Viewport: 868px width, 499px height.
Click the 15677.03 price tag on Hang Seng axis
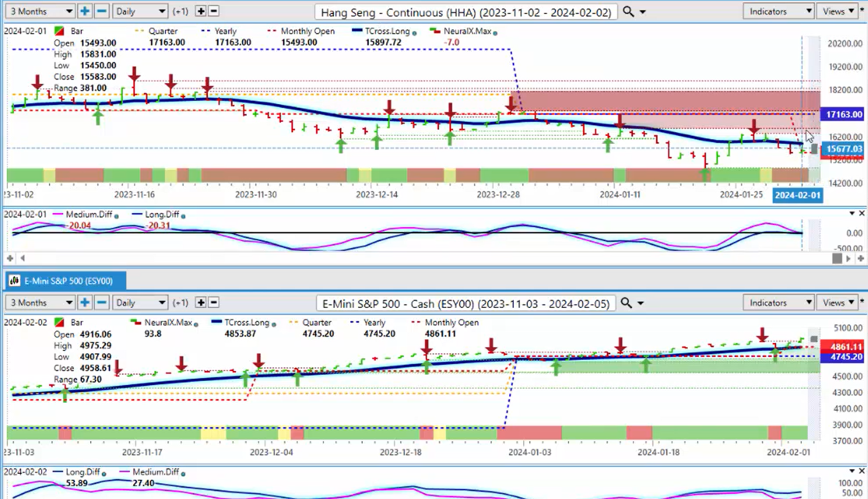pos(842,149)
